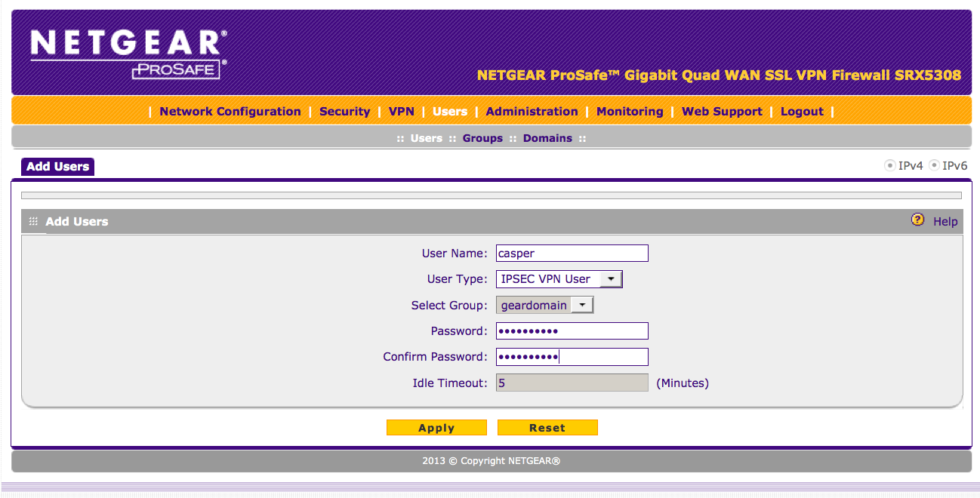Go to the Groups submenu link
This screenshot has width=980, height=498.
click(482, 138)
